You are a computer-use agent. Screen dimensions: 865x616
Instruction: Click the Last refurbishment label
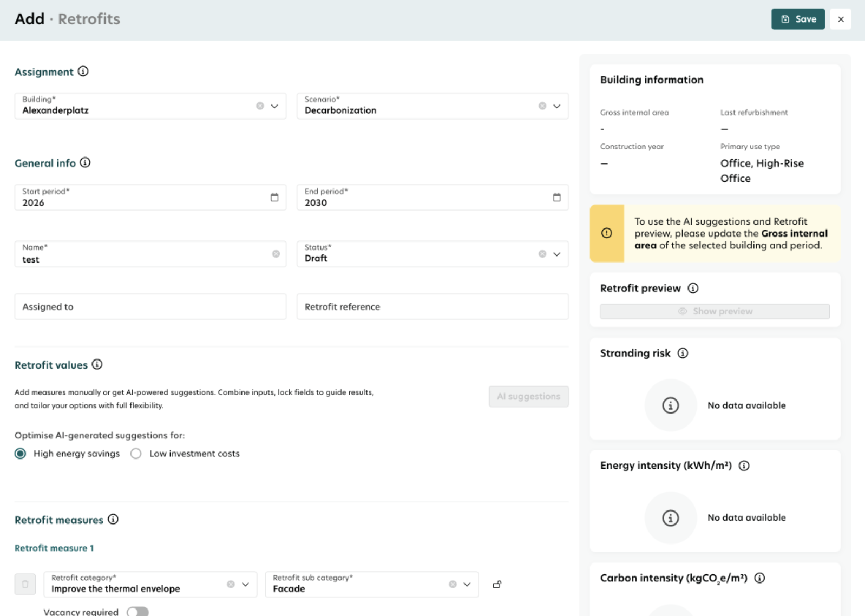[x=754, y=113]
